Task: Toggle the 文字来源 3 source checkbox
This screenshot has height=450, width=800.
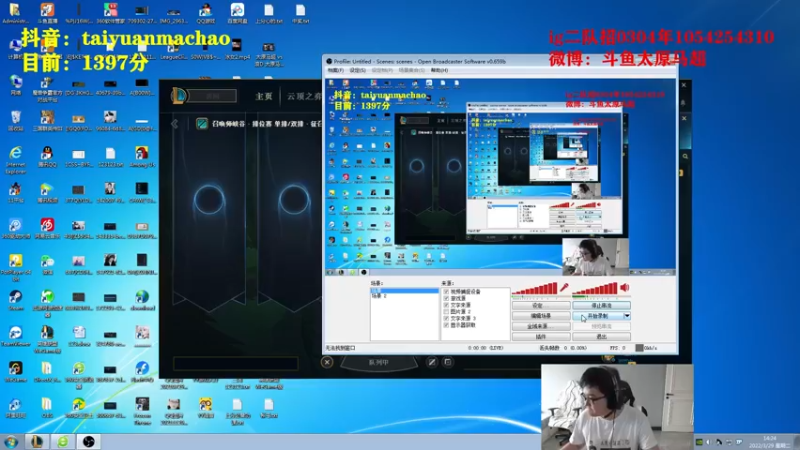Action: 446,318
